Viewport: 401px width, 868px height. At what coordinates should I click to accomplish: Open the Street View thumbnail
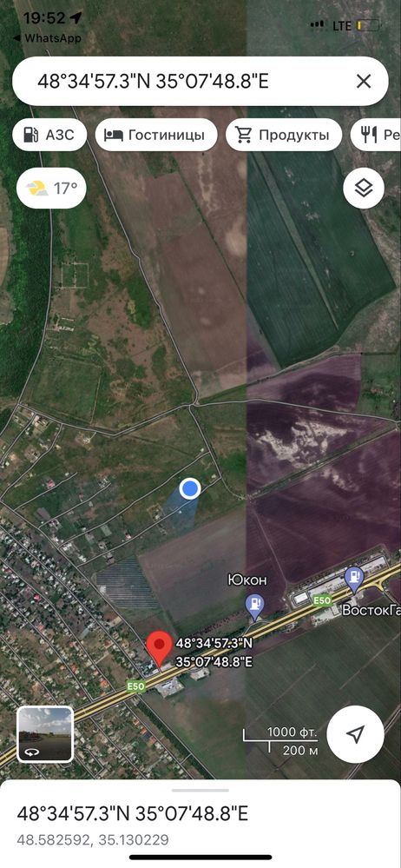(45, 734)
